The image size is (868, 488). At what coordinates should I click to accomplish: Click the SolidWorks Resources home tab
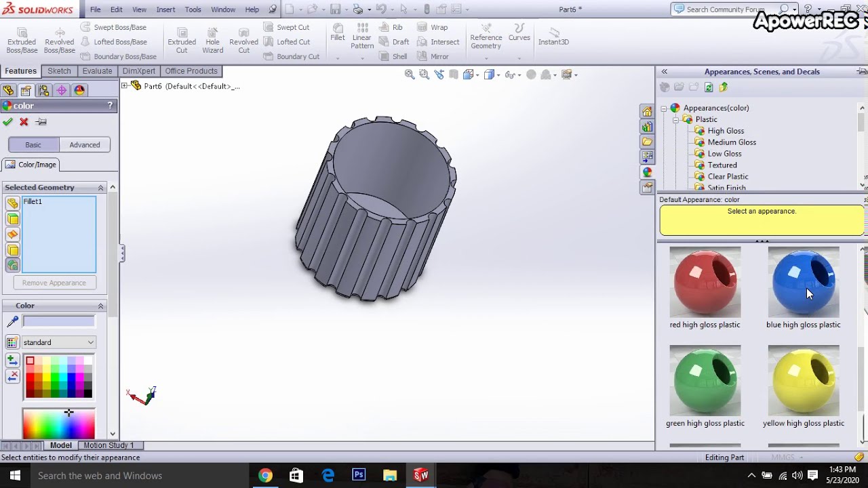pos(647,111)
